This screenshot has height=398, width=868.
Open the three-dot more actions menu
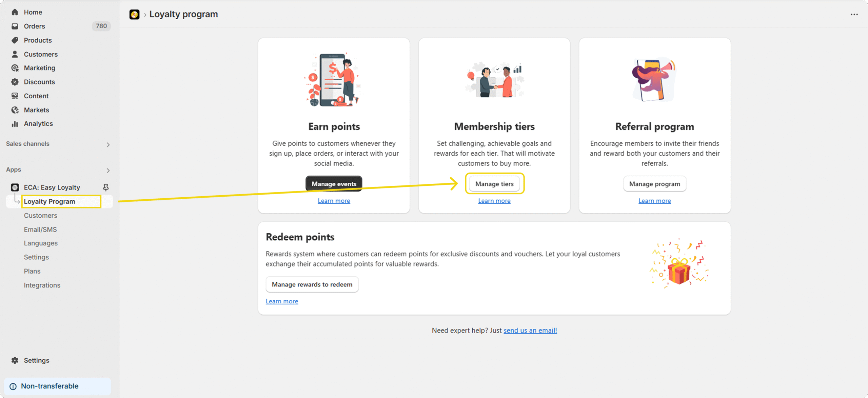click(x=854, y=14)
